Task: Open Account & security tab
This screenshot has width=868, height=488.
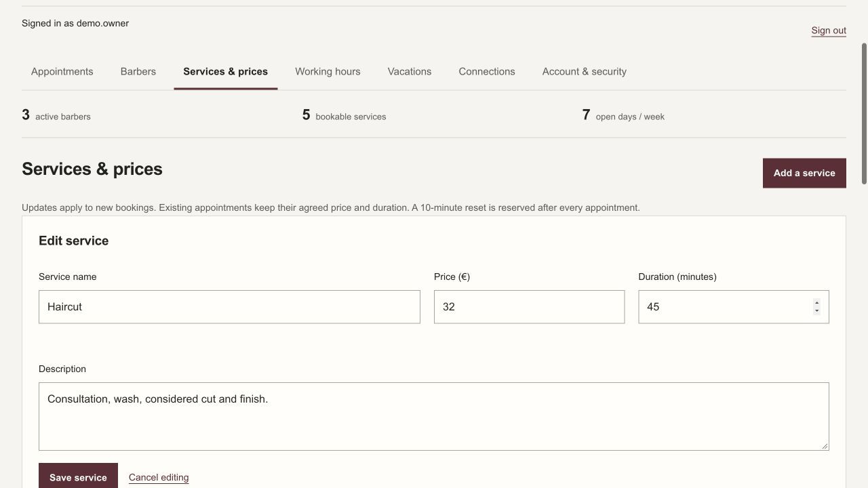Action: tap(585, 71)
